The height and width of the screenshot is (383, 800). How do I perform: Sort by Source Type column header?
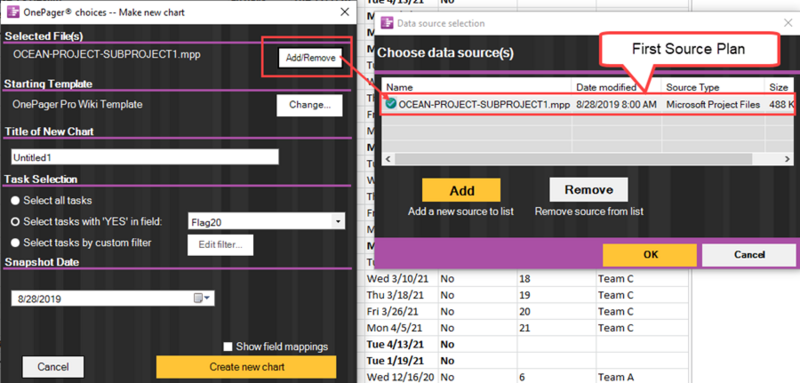point(712,87)
